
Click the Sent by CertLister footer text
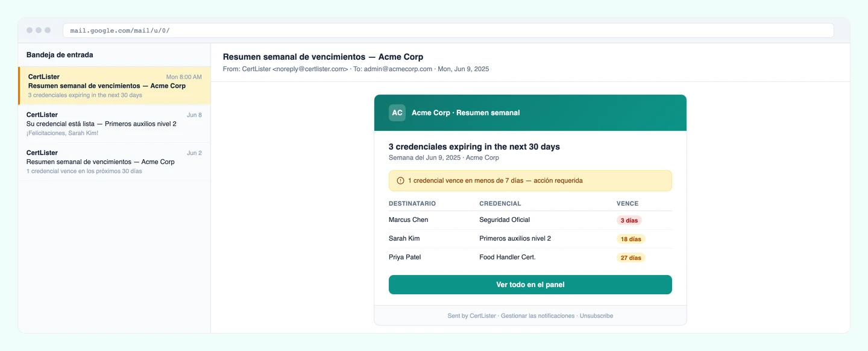point(472,315)
